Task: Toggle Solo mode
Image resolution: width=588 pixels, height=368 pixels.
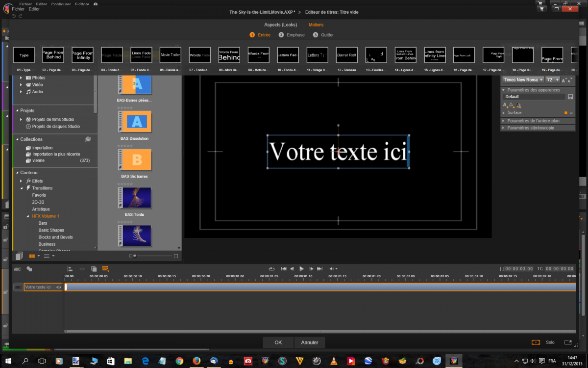Action: (x=550, y=342)
